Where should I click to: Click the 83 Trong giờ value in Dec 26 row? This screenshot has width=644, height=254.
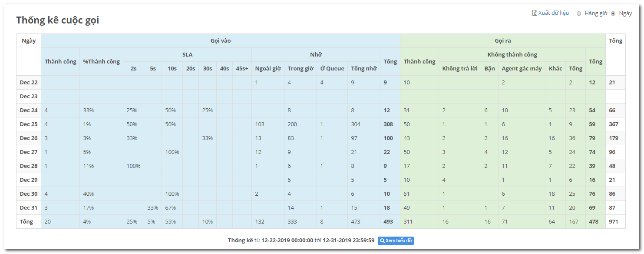pyautogui.click(x=291, y=138)
